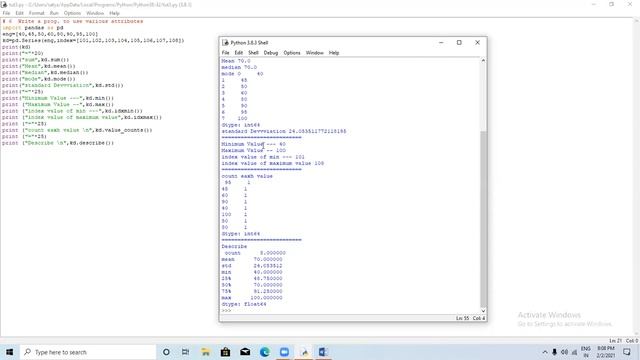Click microphone icon in system tray

pyautogui.click(x=554, y=352)
